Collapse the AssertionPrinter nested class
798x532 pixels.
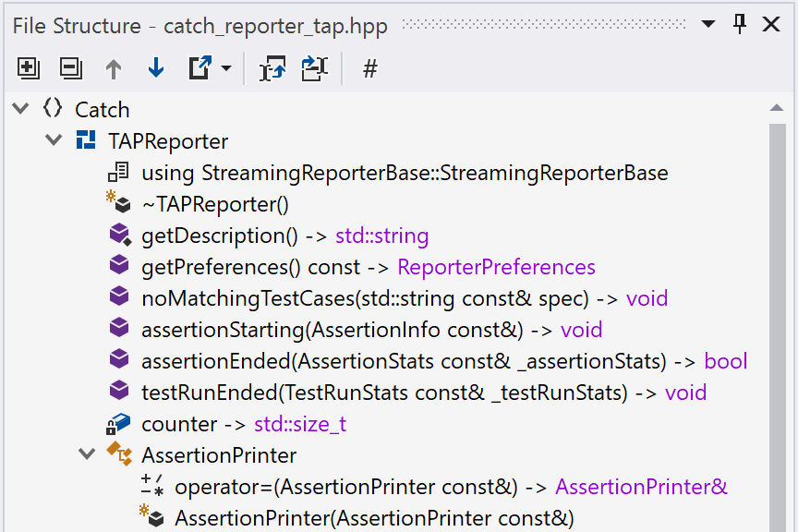point(87,454)
